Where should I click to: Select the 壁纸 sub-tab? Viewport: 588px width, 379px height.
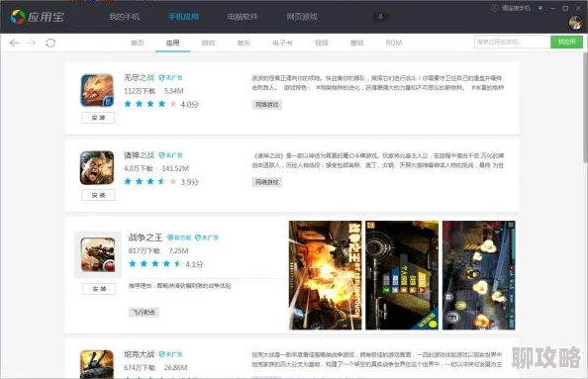tap(357, 43)
